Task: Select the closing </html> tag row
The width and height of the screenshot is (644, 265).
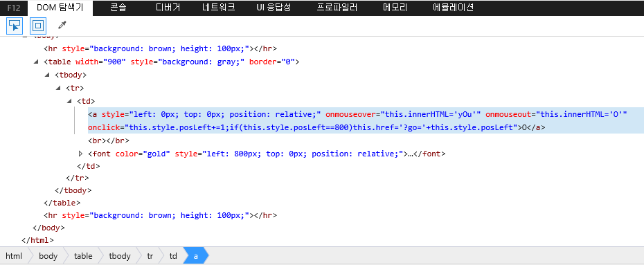Action: pos(38,240)
